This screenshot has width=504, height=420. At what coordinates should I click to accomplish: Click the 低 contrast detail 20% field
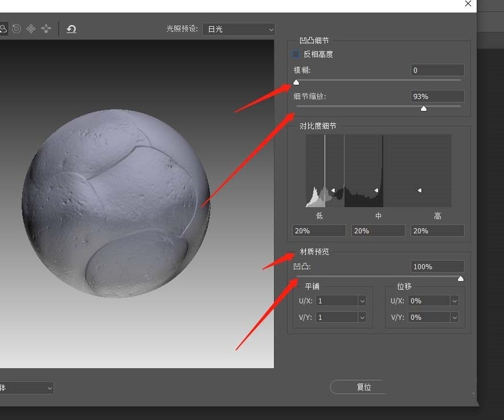[318, 230]
